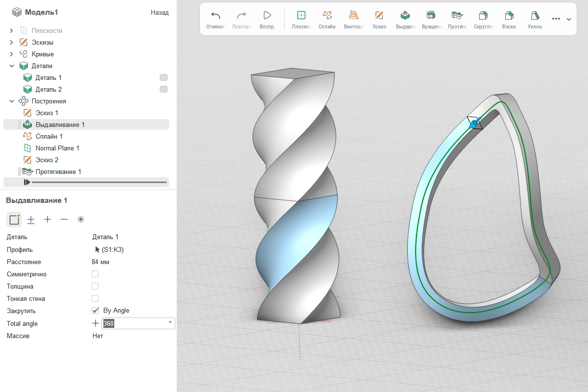The height and width of the screenshot is (392, 588).
Task: Select Протягивание 1 in the build tree
Action: 58,171
